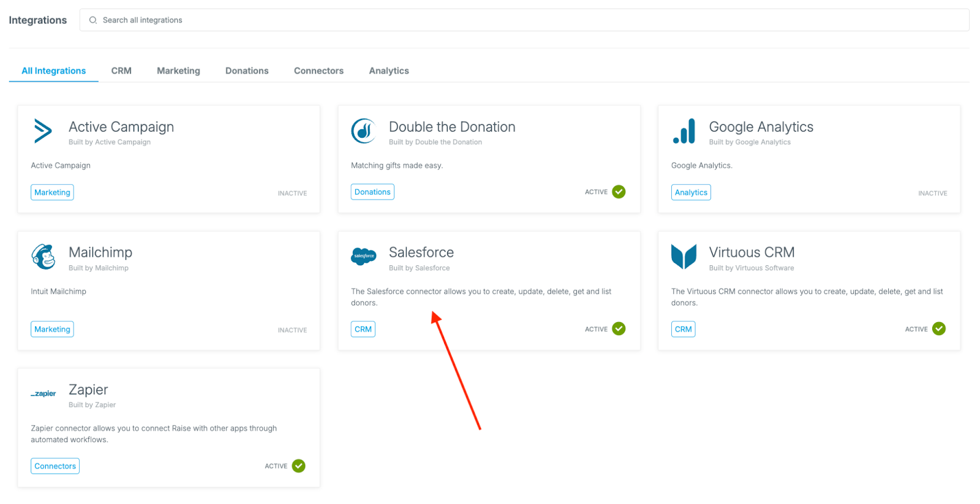Click the CRM tag on Virtuous CRM card
Image resolution: width=980 pixels, height=504 pixels.
[x=684, y=329]
